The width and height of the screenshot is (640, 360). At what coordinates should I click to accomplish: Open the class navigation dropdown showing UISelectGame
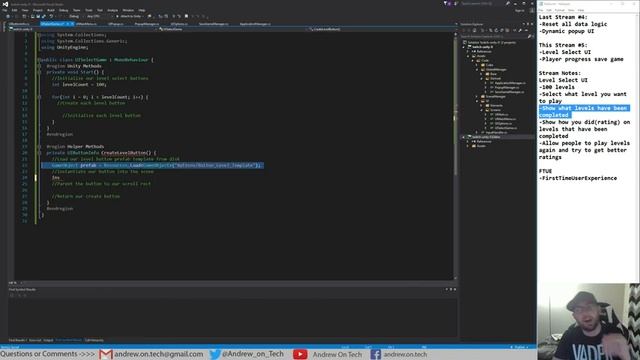click(x=233, y=29)
